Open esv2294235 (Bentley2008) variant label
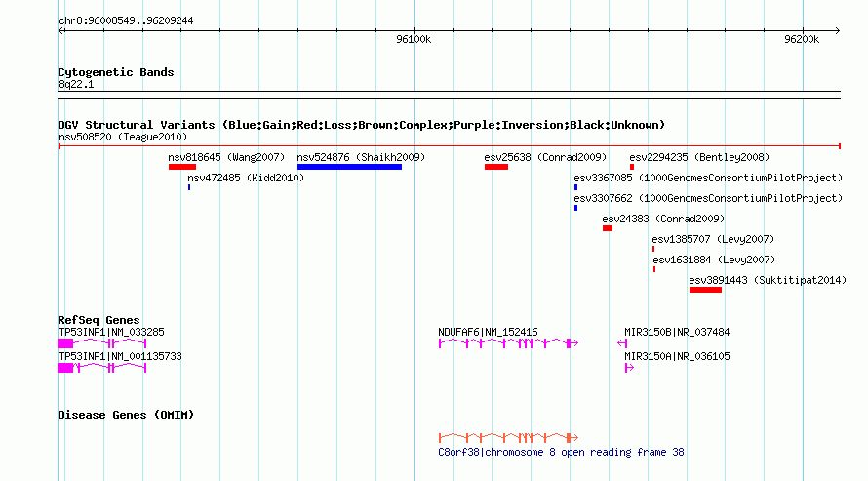The width and height of the screenshot is (868, 481). pyautogui.click(x=699, y=157)
